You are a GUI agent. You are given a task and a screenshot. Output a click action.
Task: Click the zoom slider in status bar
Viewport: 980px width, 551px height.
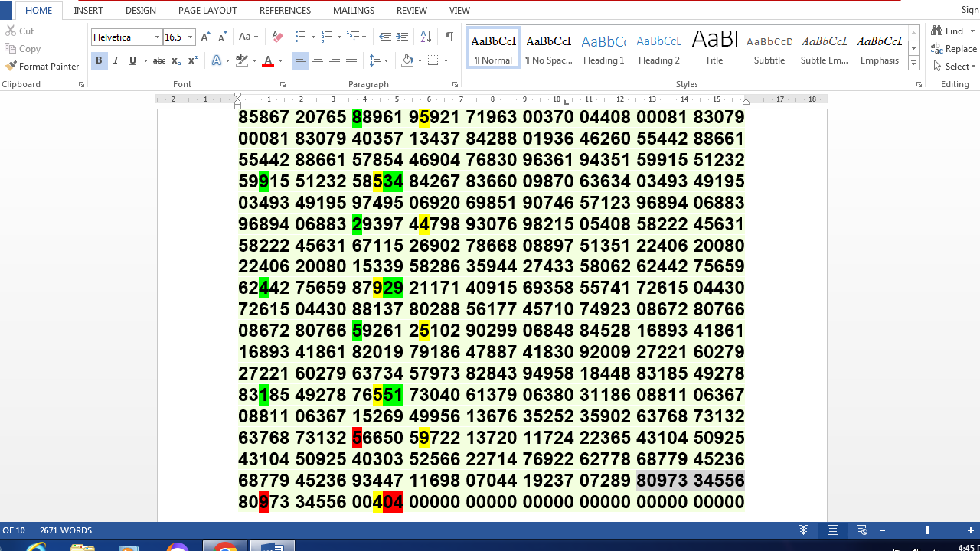927,530
